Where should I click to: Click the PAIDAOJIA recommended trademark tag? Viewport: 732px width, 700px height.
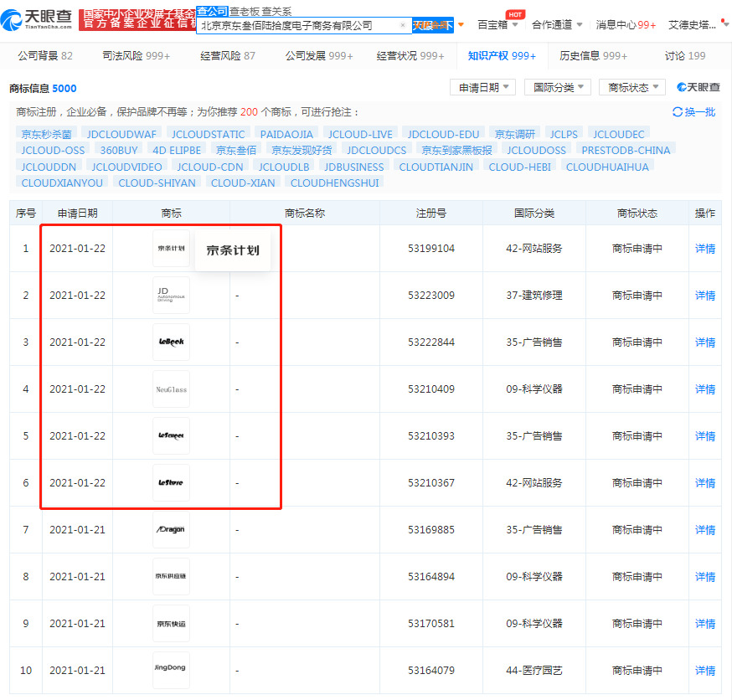pyautogui.click(x=286, y=135)
